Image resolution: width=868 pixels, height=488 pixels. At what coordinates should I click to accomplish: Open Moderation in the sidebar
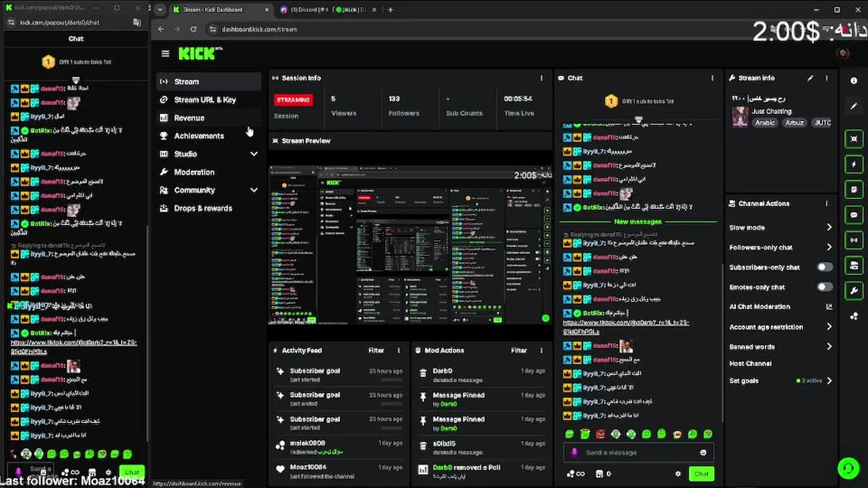click(x=209, y=172)
